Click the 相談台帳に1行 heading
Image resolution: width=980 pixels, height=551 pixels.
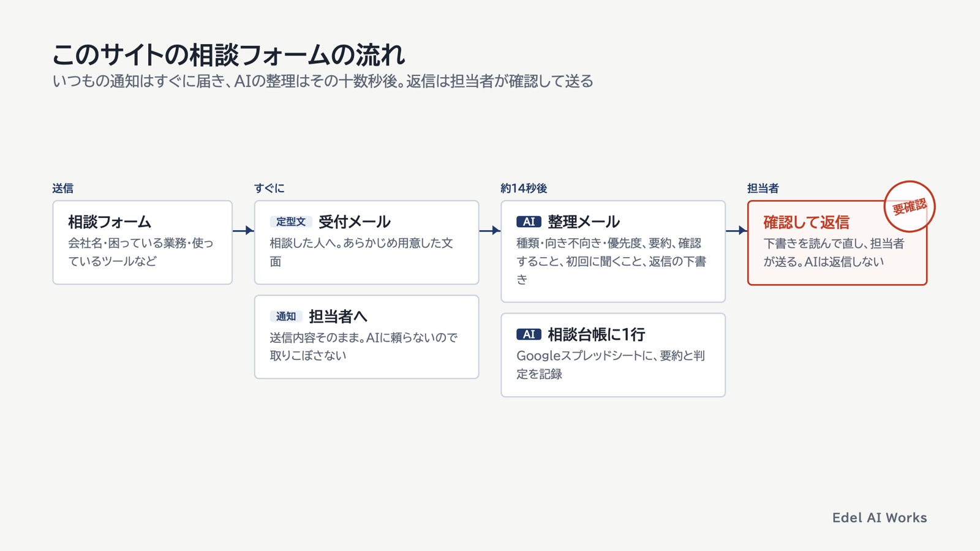point(597,334)
